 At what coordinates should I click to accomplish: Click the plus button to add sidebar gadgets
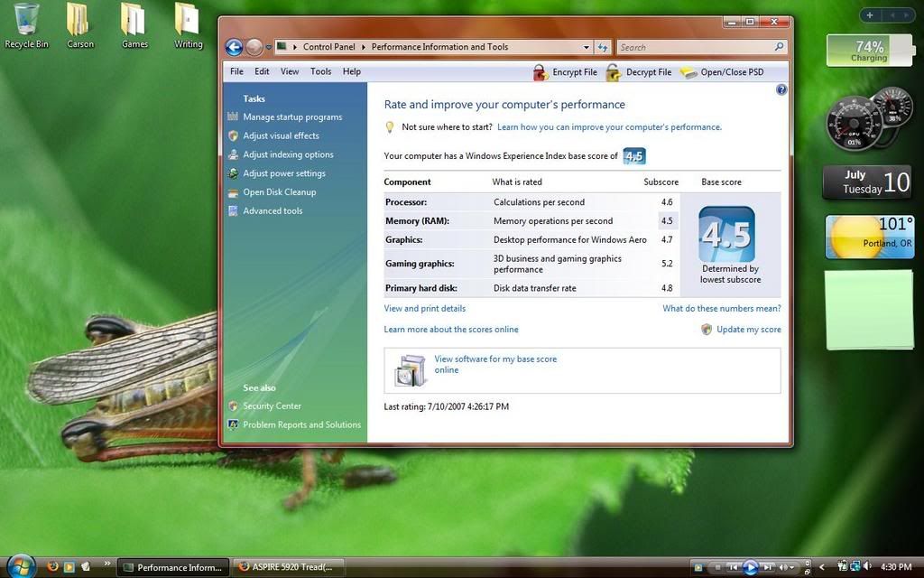click(x=870, y=15)
